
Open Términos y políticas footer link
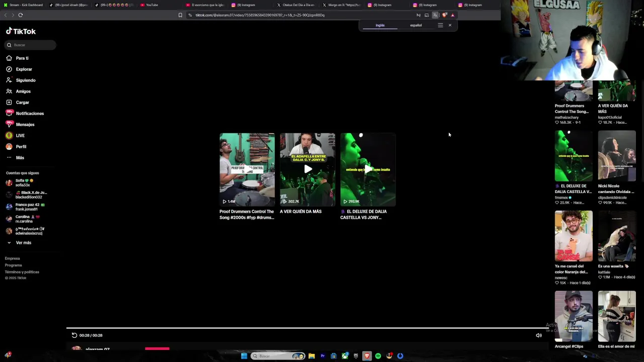click(x=22, y=272)
